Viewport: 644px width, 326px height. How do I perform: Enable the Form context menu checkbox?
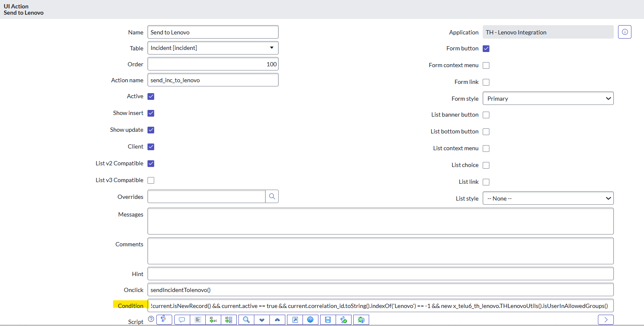tap(486, 65)
